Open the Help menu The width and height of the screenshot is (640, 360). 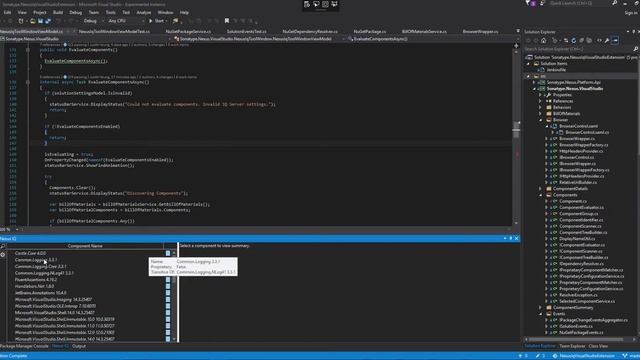[184, 13]
